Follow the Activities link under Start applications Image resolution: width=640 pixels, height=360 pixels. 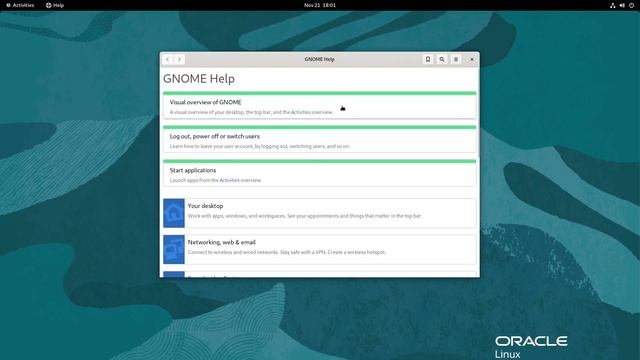click(x=229, y=180)
